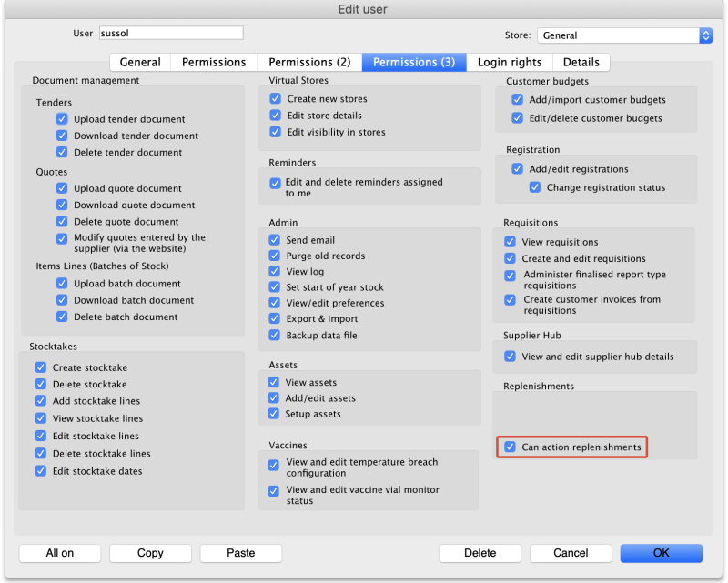Disable Change registration status
This screenshot has width=728, height=583.
[x=535, y=186]
